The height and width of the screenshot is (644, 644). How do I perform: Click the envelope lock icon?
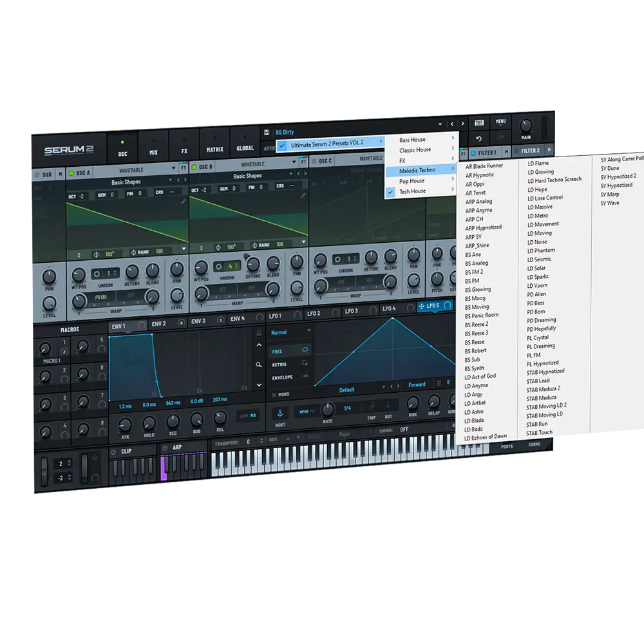(x=259, y=333)
